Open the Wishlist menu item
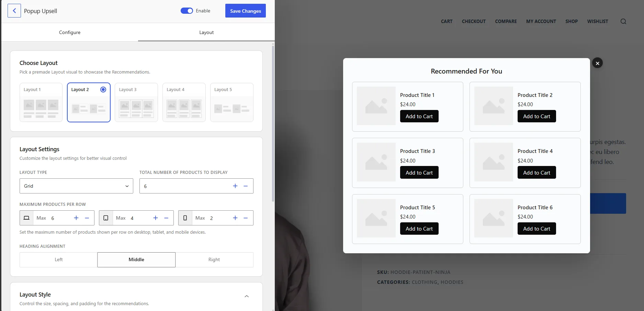This screenshot has width=644, height=311. point(598,21)
